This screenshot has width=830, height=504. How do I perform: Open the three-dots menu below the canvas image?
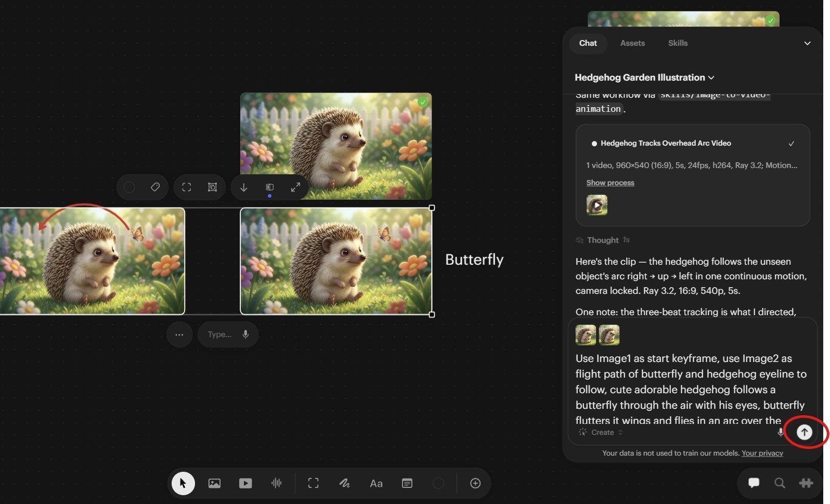179,334
